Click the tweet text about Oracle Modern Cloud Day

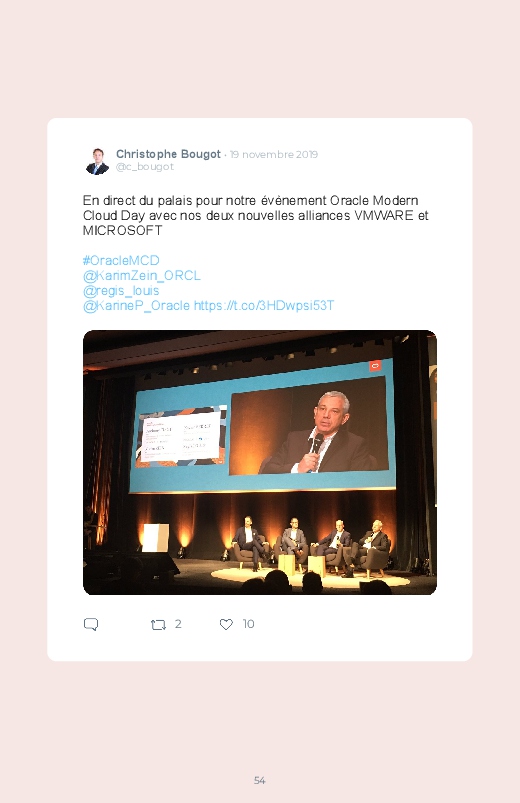click(x=256, y=215)
